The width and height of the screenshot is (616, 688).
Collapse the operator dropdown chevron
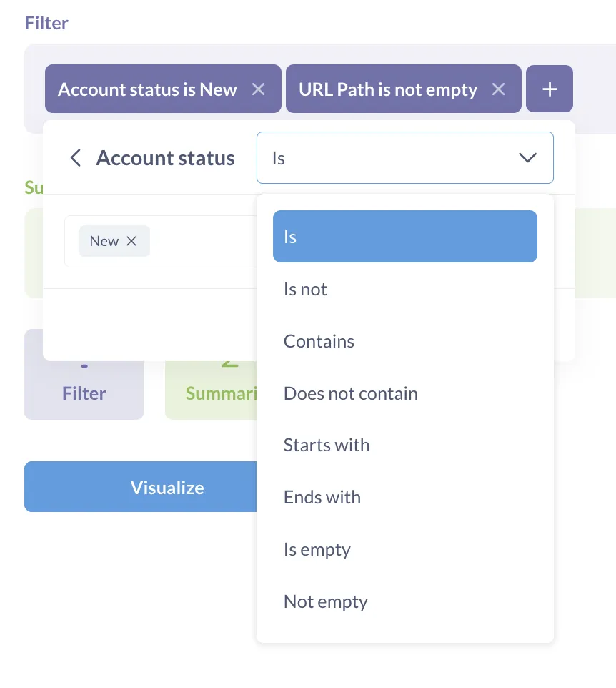(x=527, y=158)
